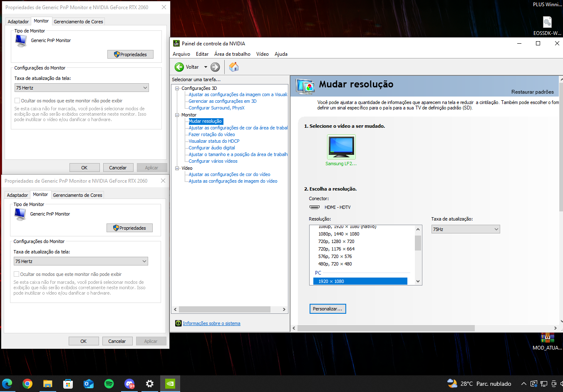Viewport: 563px width, 392px height.
Task: Check Ocultar os modos box in lower dialog
Action: 16,274
